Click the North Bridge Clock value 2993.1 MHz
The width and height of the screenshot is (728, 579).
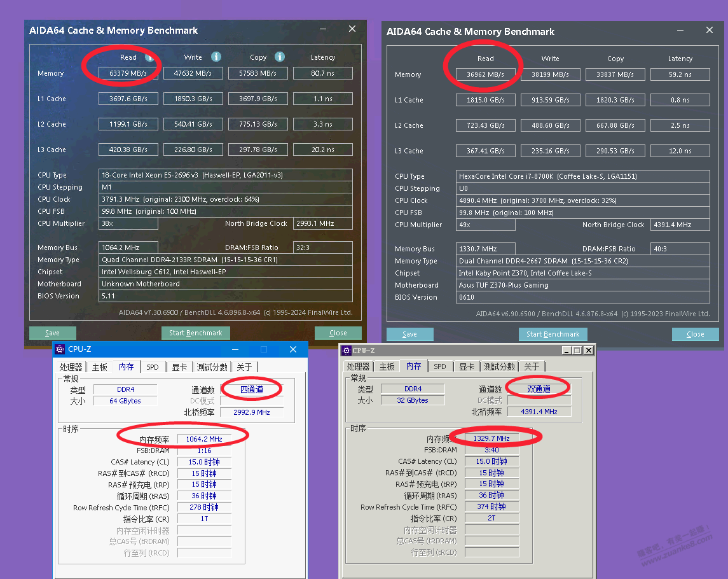[323, 223]
